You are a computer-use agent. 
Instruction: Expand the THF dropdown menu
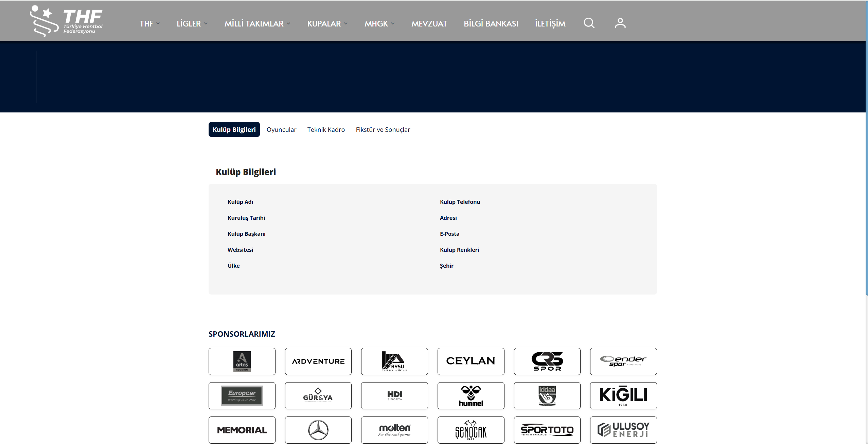pos(149,23)
